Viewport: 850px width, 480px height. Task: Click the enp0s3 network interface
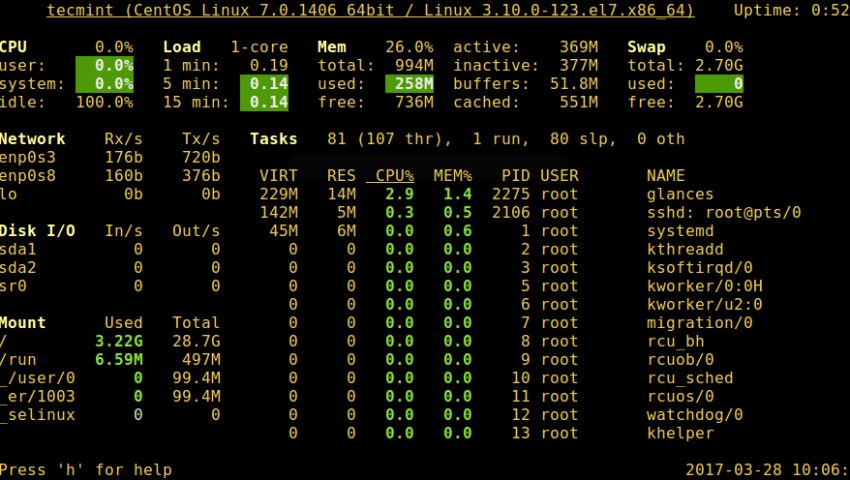27,157
